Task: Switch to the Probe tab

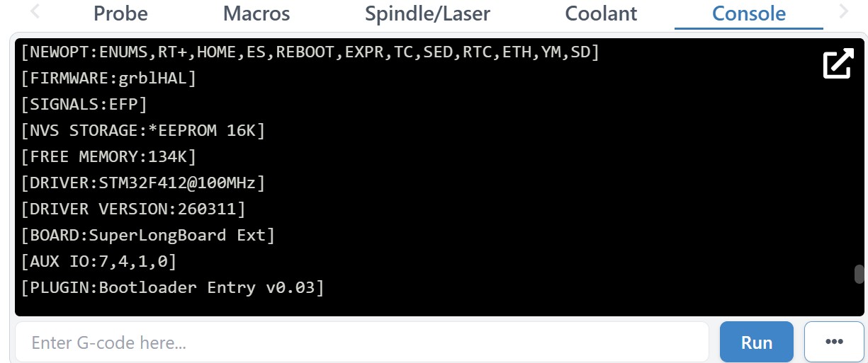Action: [x=120, y=13]
